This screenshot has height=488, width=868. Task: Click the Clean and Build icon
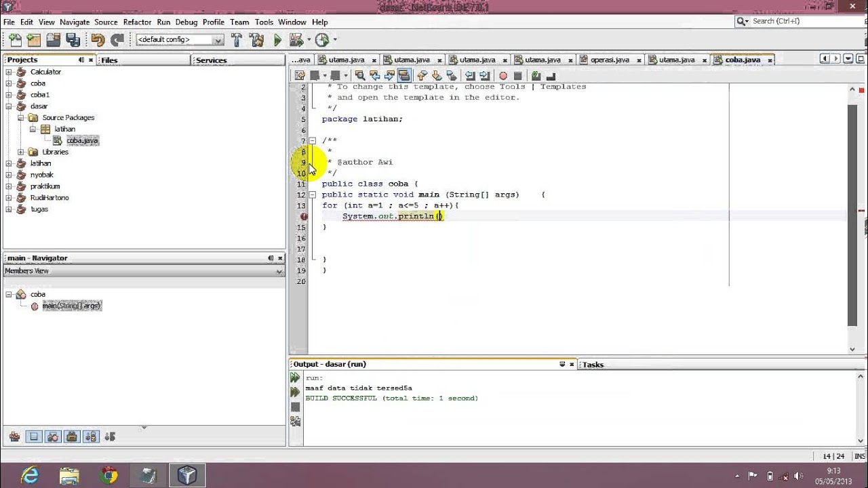256,40
